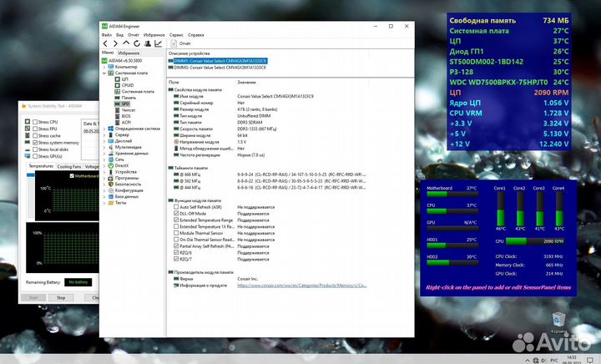
Task: Toggle Stress local disks checkbox
Action: pyautogui.click(x=35, y=149)
